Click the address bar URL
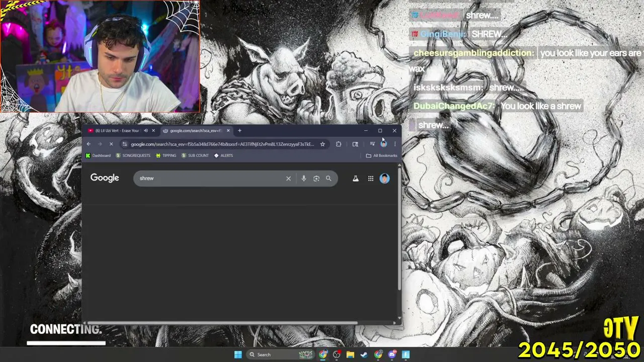This screenshot has width=644, height=362. 222,144
